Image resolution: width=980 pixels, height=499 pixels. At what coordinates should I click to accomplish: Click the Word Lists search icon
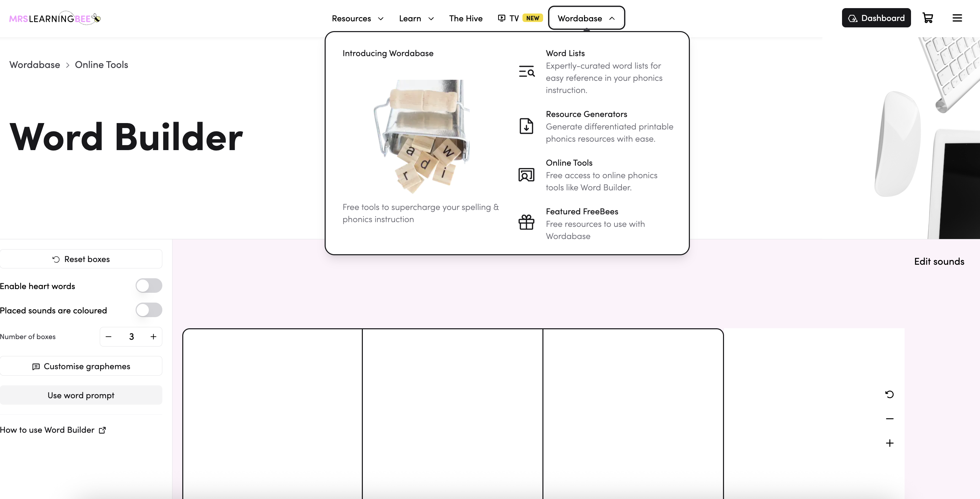[x=527, y=72]
